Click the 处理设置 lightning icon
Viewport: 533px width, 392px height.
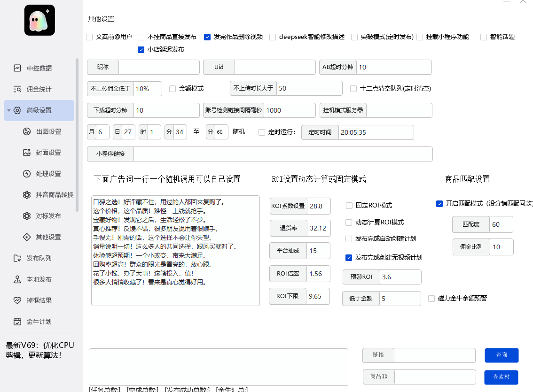[x=27, y=174]
